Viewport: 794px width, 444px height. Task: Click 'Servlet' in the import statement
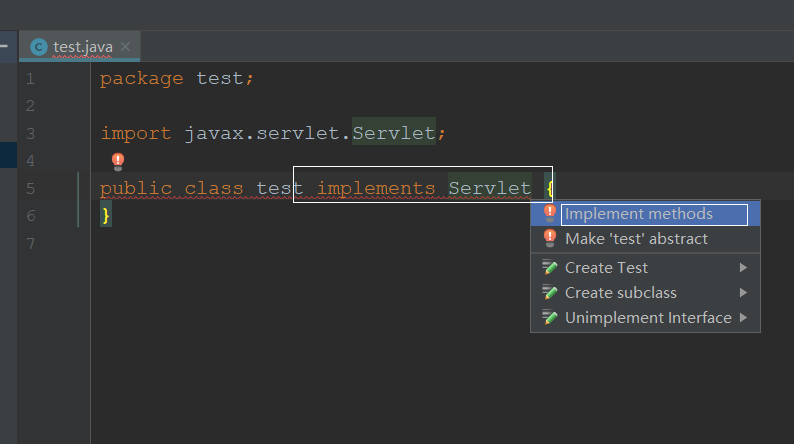point(393,133)
